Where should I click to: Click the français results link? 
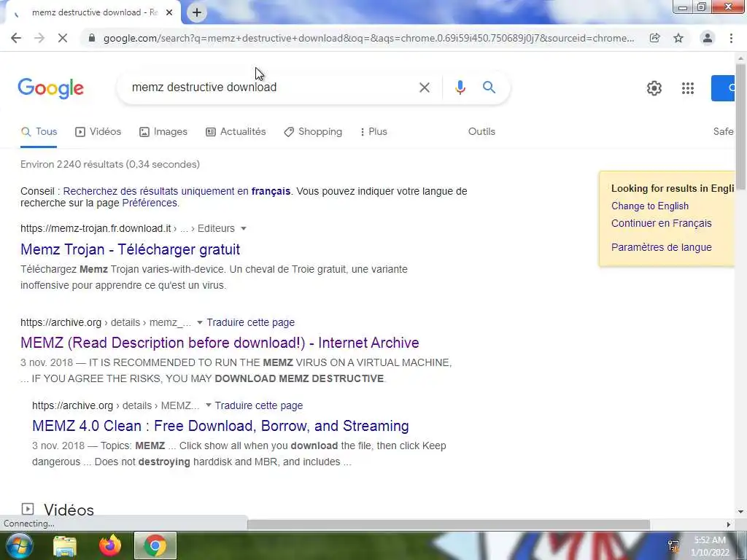click(x=177, y=192)
